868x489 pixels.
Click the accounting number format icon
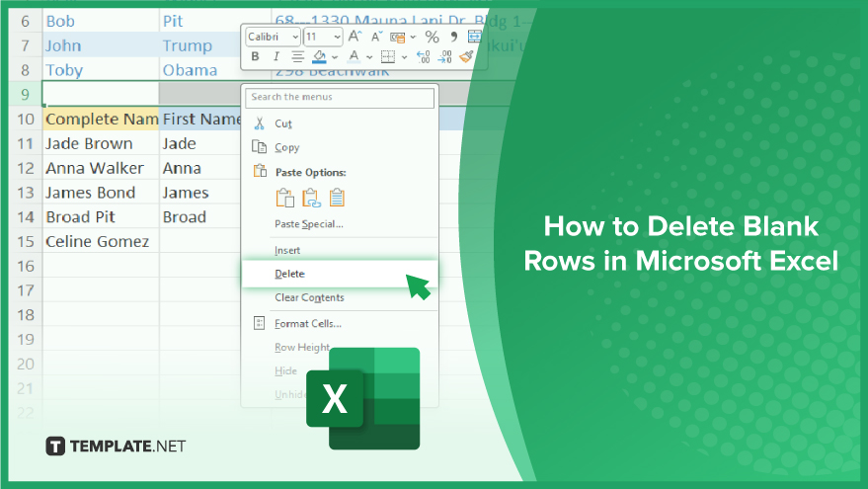pos(398,38)
